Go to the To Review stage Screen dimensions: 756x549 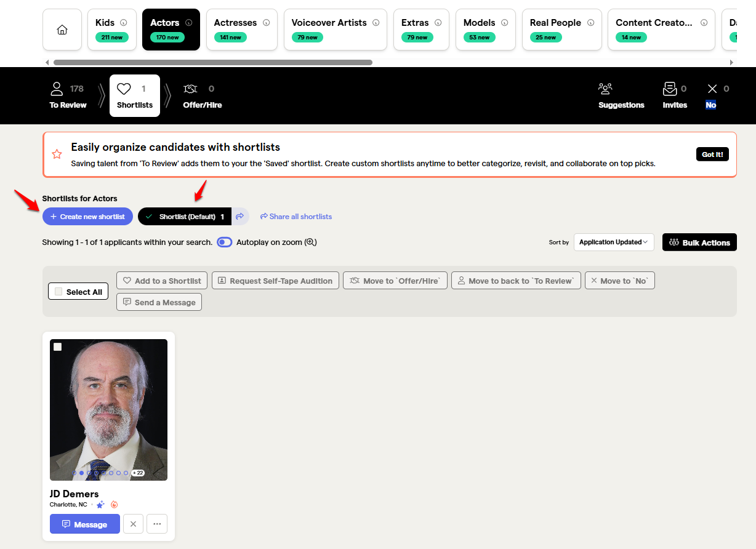coord(68,96)
